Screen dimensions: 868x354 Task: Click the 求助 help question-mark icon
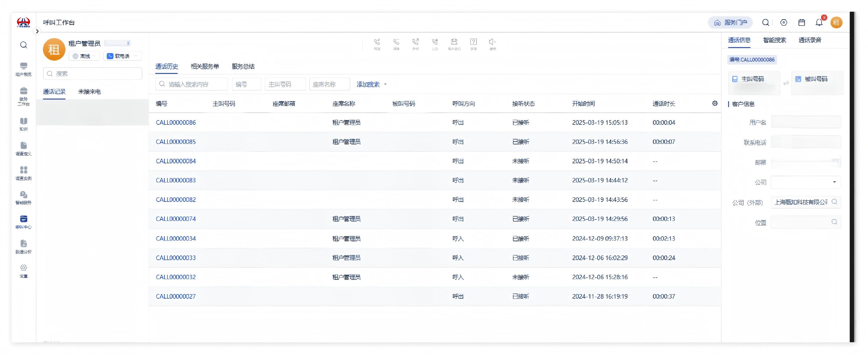(474, 44)
